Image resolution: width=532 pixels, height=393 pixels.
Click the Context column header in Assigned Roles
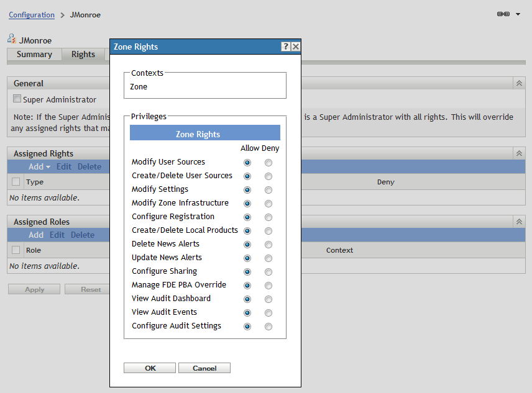(339, 250)
